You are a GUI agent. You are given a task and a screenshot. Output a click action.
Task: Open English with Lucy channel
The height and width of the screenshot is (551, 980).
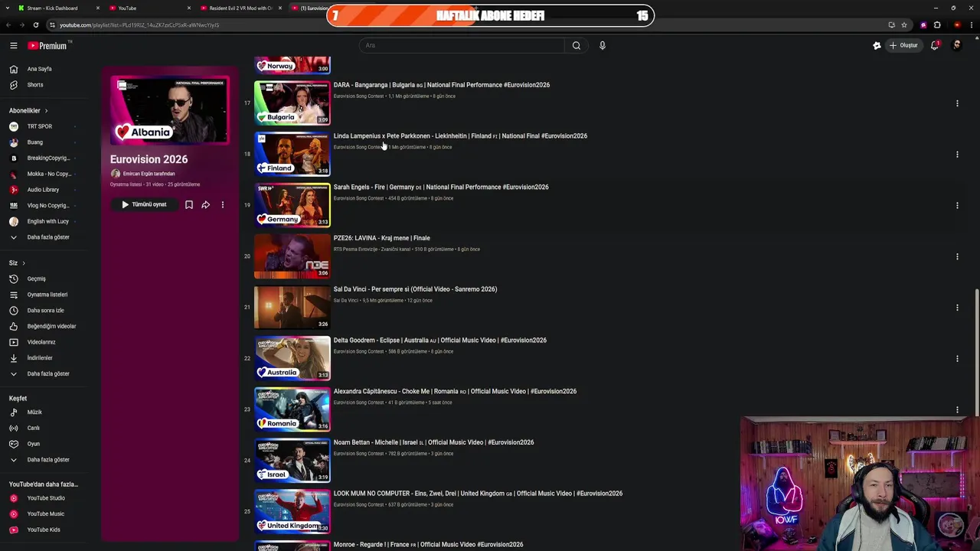click(47, 221)
